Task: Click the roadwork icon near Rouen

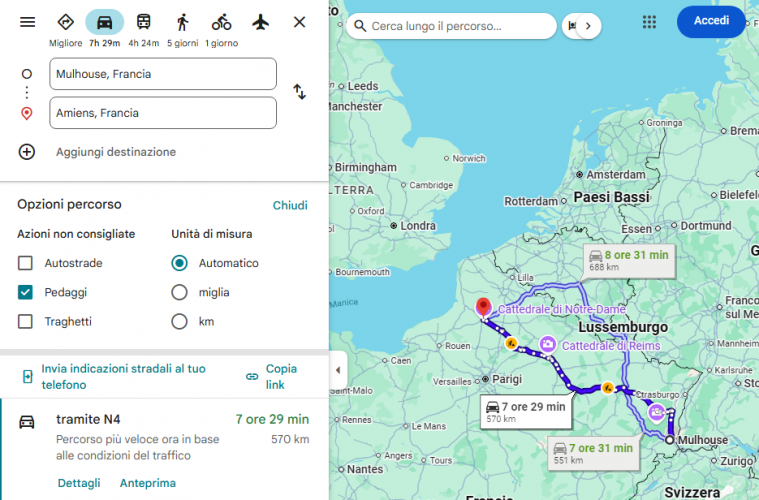Action: [511, 343]
